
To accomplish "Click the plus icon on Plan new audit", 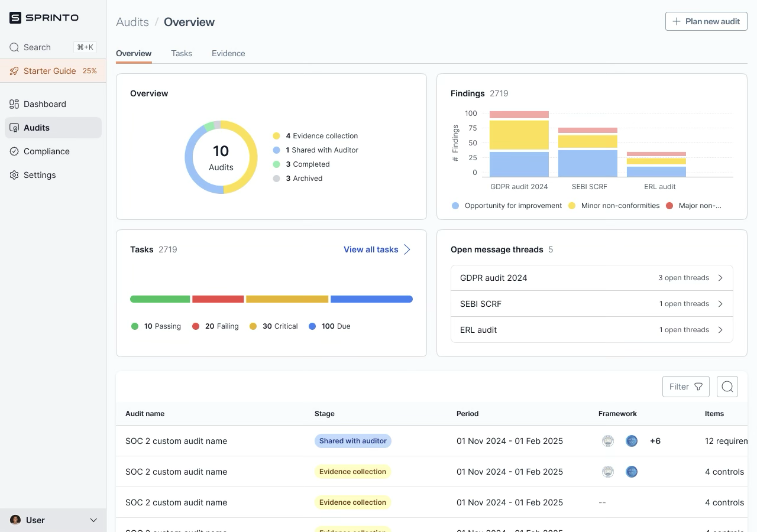I will pyautogui.click(x=677, y=21).
